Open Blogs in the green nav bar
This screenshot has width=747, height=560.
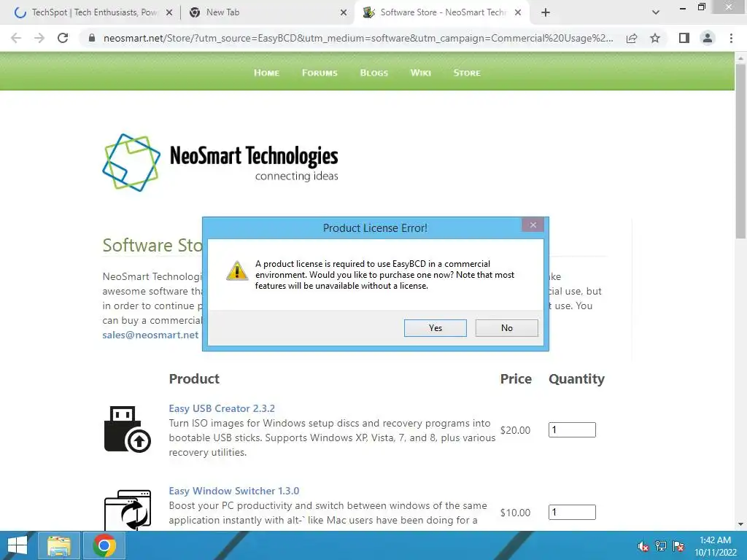pos(374,73)
